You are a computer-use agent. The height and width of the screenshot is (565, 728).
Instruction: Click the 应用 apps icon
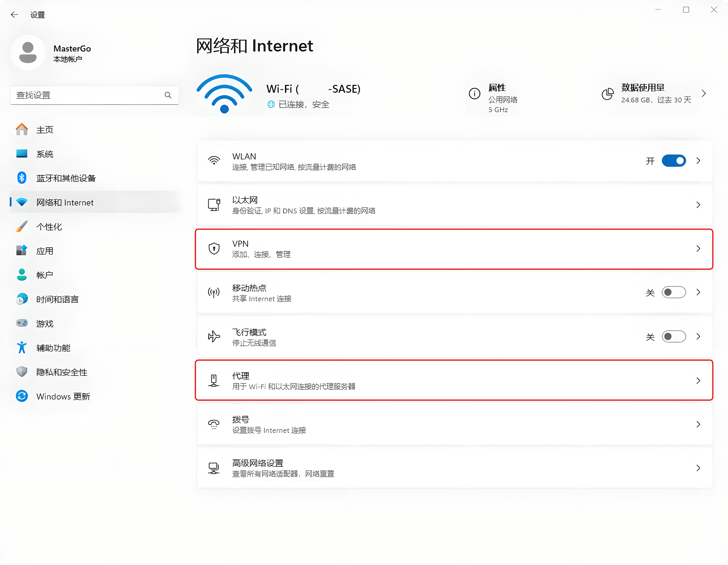(x=22, y=250)
